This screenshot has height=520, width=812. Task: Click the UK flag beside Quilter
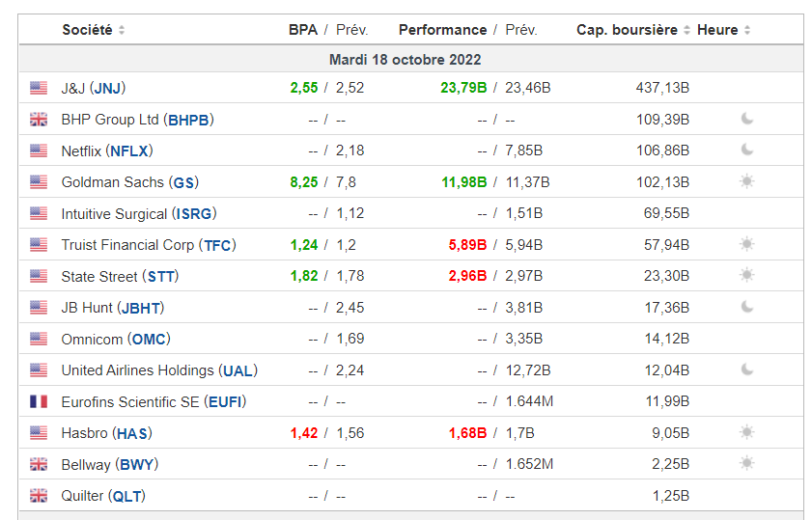pos(39,496)
